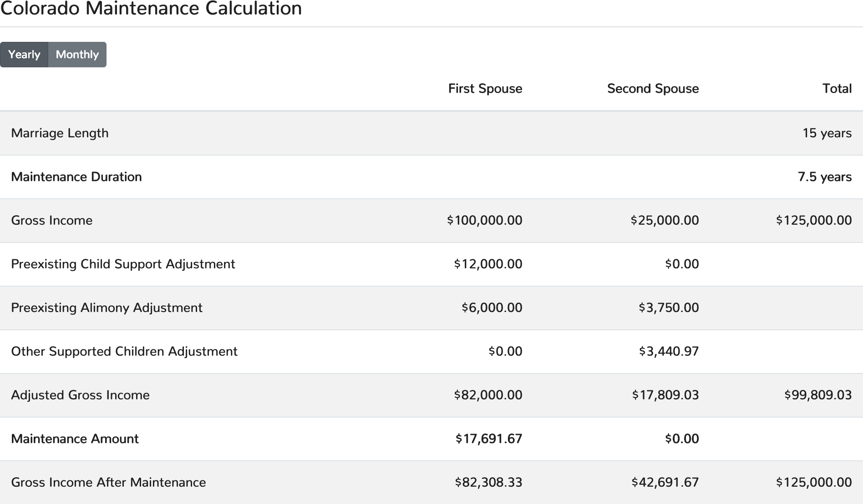Click the Second Spouse column header

(x=652, y=89)
